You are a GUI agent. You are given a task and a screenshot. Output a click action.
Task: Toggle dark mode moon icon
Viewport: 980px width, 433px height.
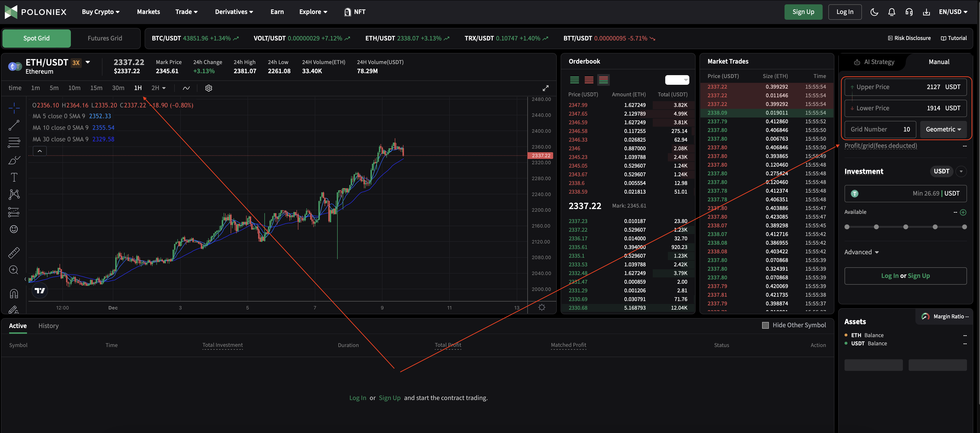coord(874,12)
